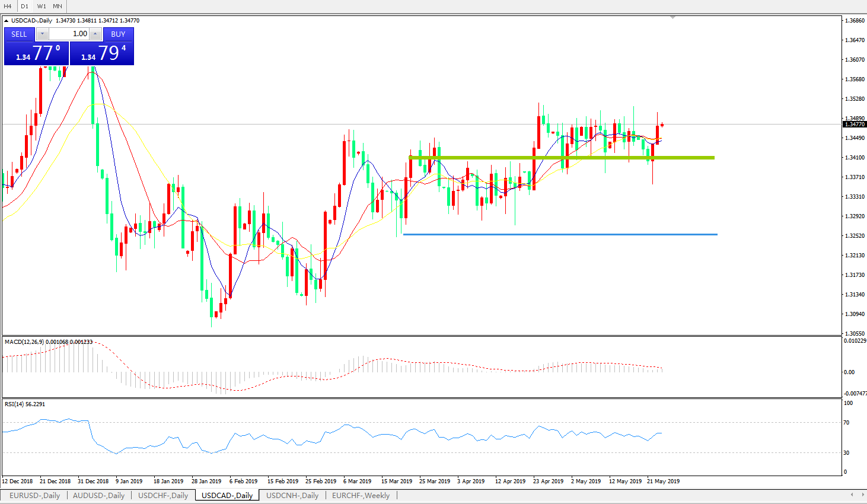
Task: Switch to H4 timeframe
Action: (x=8, y=7)
